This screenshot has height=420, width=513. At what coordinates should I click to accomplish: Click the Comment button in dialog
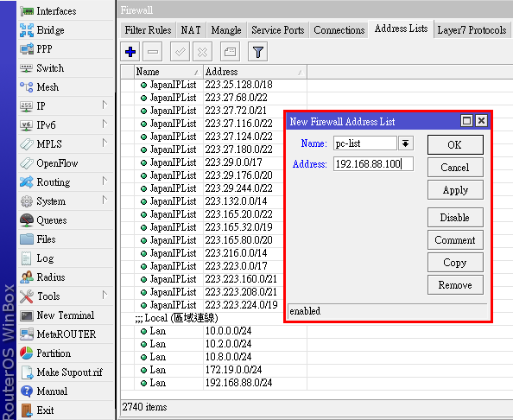(455, 240)
